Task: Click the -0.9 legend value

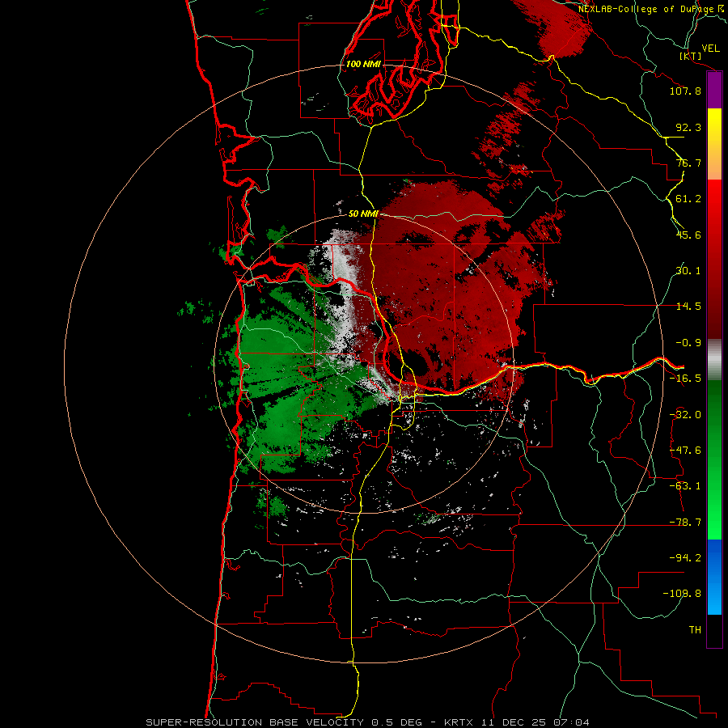Action: pos(688,343)
